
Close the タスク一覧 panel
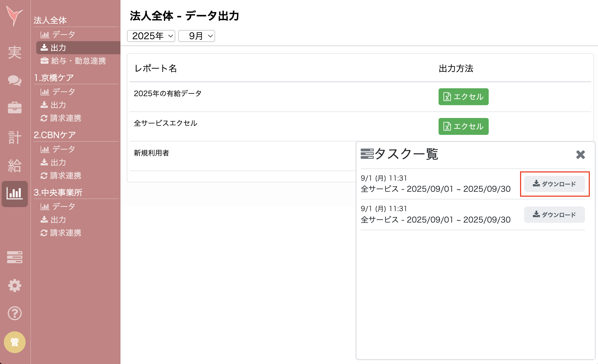[581, 155]
